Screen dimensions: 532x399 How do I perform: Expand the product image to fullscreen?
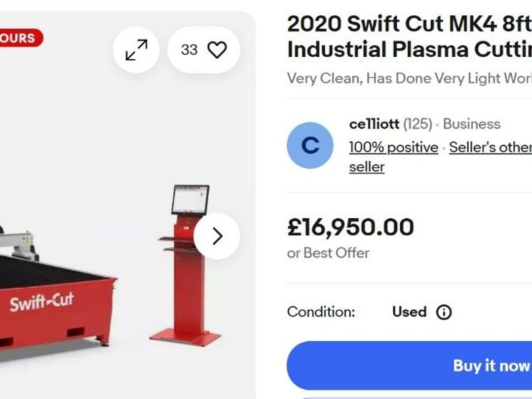tap(136, 50)
